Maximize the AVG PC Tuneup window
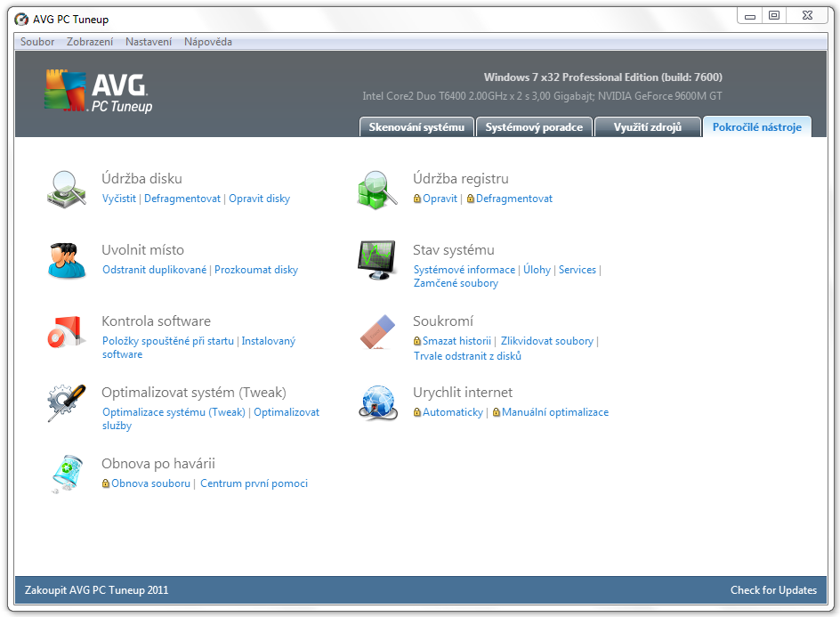The width and height of the screenshot is (840, 617). point(774,16)
